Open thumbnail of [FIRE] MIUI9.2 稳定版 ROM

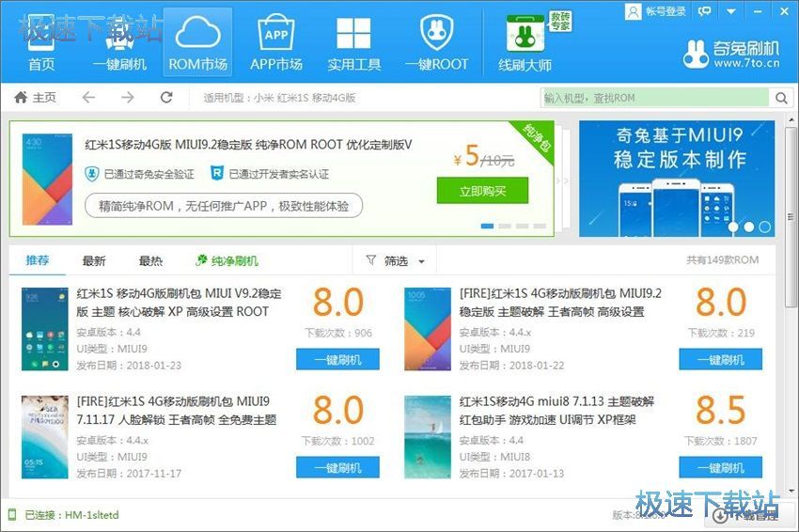pos(428,329)
